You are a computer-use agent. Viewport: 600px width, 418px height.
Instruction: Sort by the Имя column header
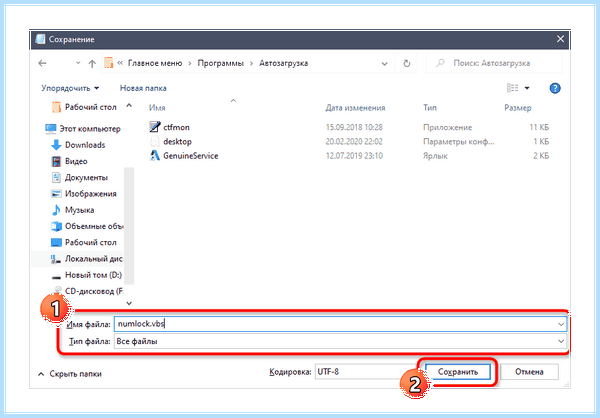point(157,108)
